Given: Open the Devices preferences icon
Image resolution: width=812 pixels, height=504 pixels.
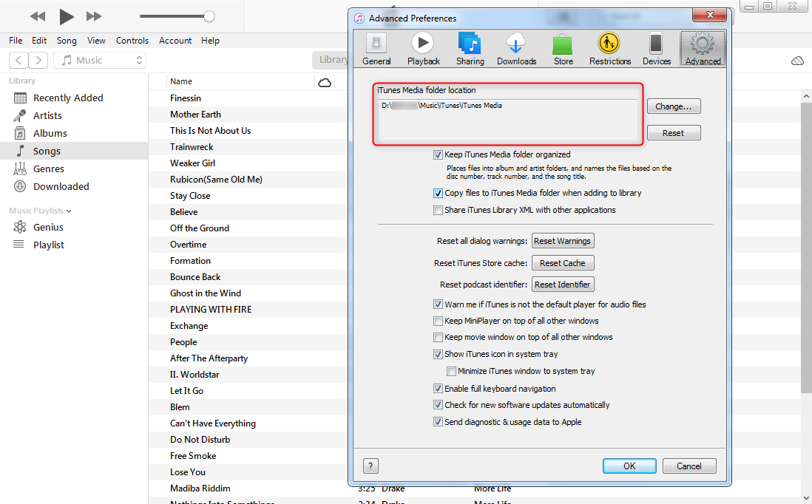Looking at the screenshot, I should [x=656, y=49].
